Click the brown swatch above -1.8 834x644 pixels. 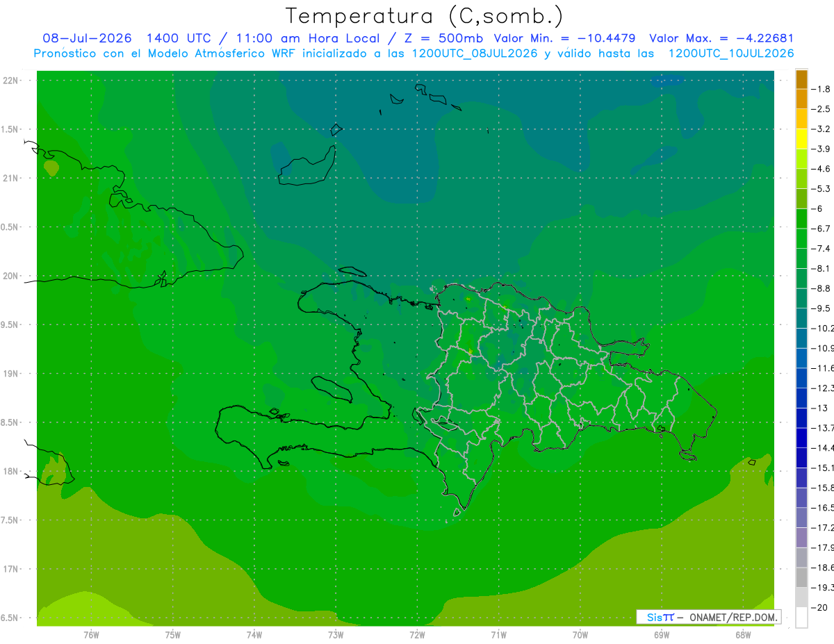click(x=801, y=79)
